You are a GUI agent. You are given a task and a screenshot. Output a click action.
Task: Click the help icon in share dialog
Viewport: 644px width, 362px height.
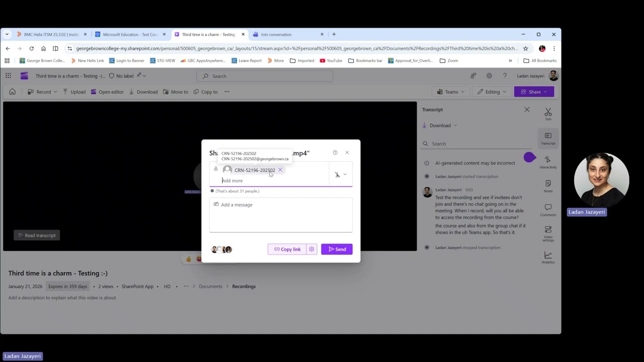pos(335,152)
